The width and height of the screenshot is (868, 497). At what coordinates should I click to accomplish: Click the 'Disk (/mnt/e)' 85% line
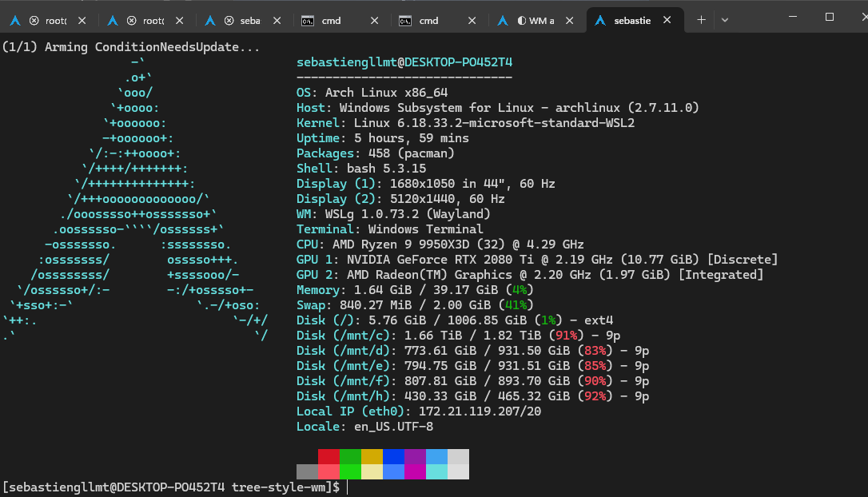(x=472, y=366)
